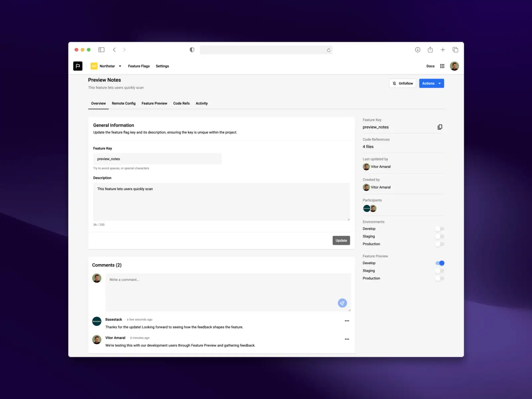Click the privacy shield icon
Image resolution: width=532 pixels, height=399 pixels.
click(192, 50)
